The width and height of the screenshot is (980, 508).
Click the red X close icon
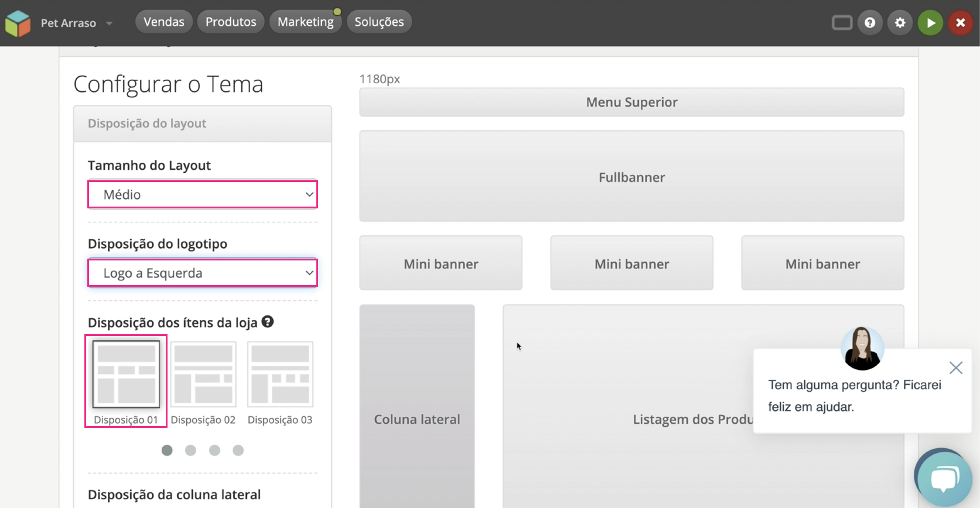[961, 23]
